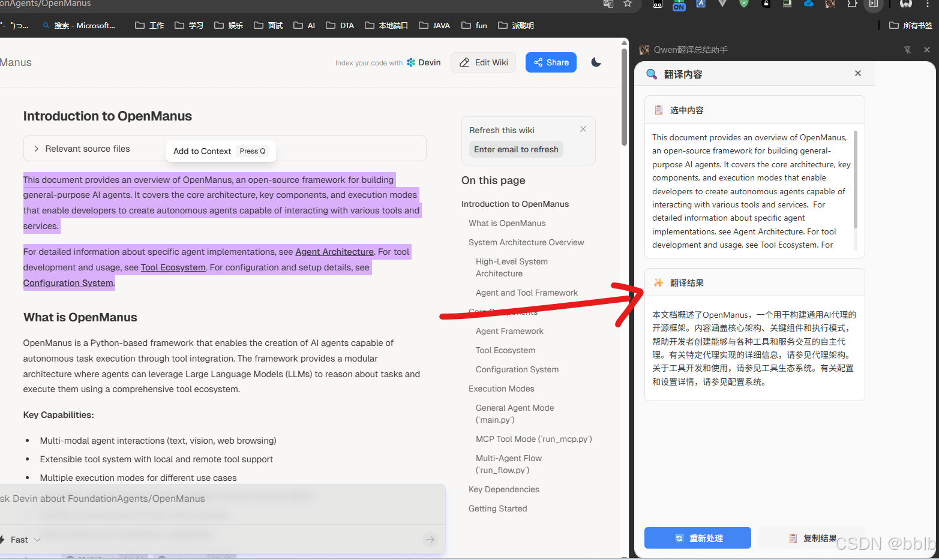Viewport: 939px width, 560px height.
Task: Open the DTA bookmark folder
Action: (340, 25)
